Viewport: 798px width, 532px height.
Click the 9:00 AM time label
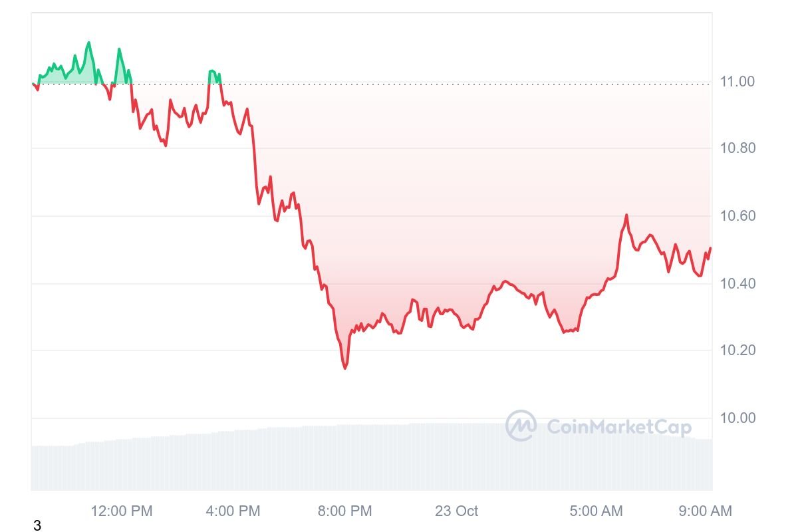tap(706, 511)
